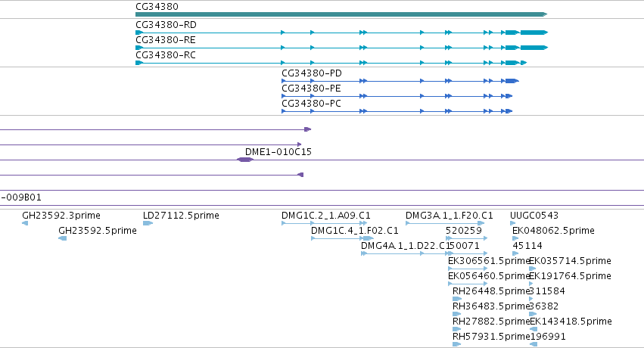Select LD27112.5prime EST label
Image resolution: width=644 pixels, height=348 pixels.
(x=181, y=216)
